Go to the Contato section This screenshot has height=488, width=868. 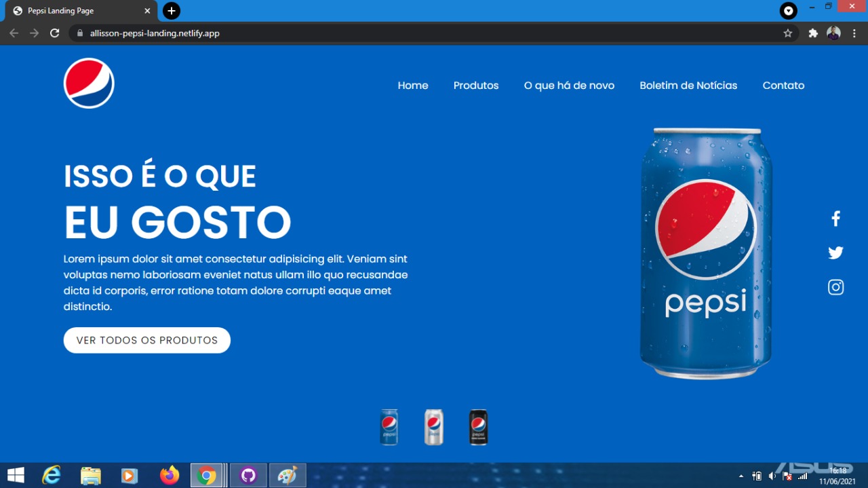click(783, 86)
